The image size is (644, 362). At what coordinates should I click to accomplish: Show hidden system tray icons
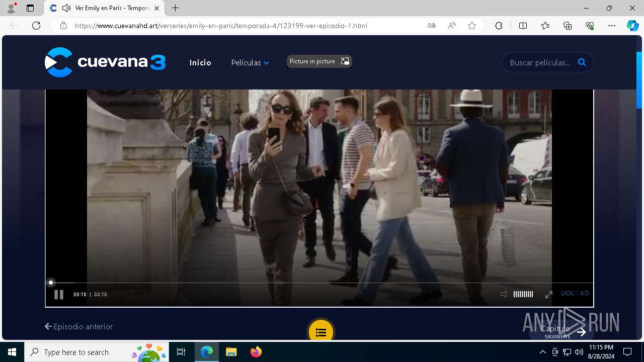coord(542,352)
